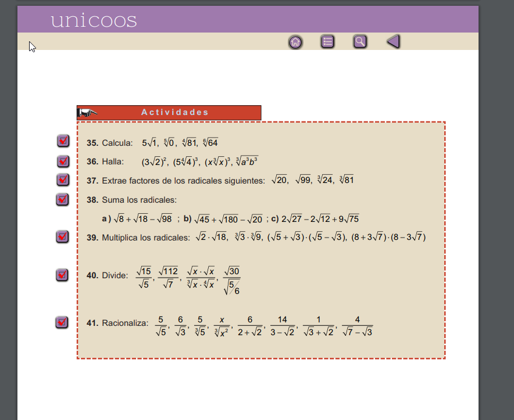Open the table of contents list icon
The height and width of the screenshot is (420, 514).
(x=327, y=42)
